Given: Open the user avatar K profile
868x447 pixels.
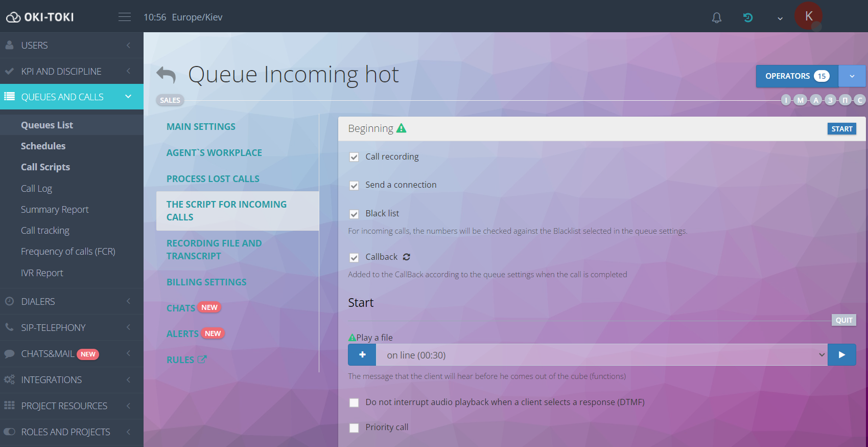Looking at the screenshot, I should 808,16.
